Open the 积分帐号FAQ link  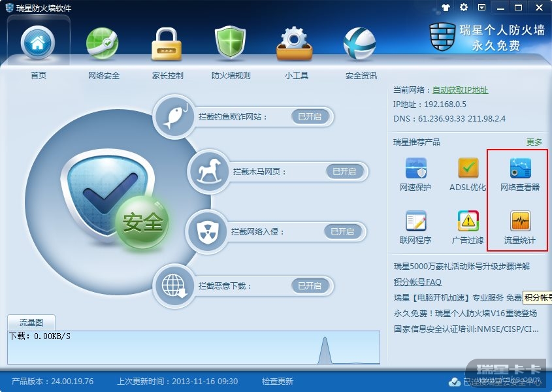[x=417, y=282]
